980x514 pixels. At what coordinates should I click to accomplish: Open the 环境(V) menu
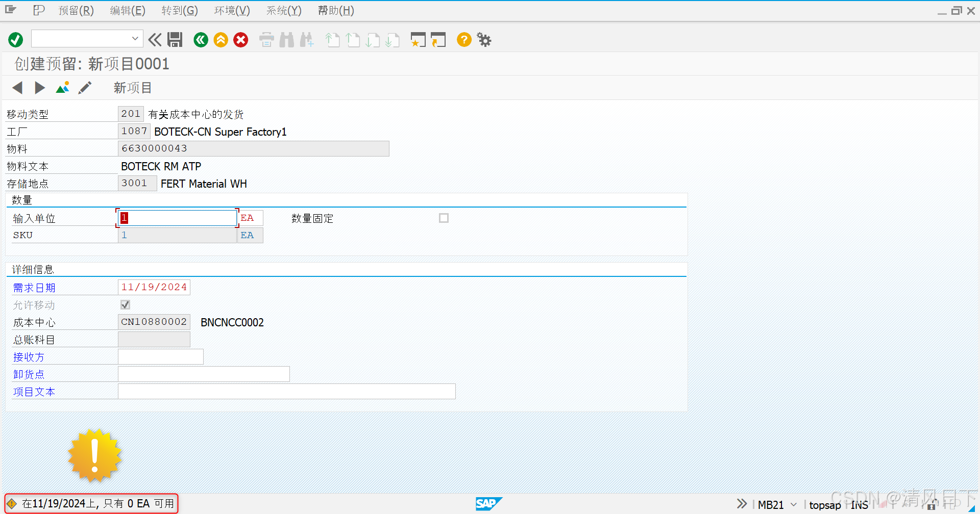(x=232, y=10)
